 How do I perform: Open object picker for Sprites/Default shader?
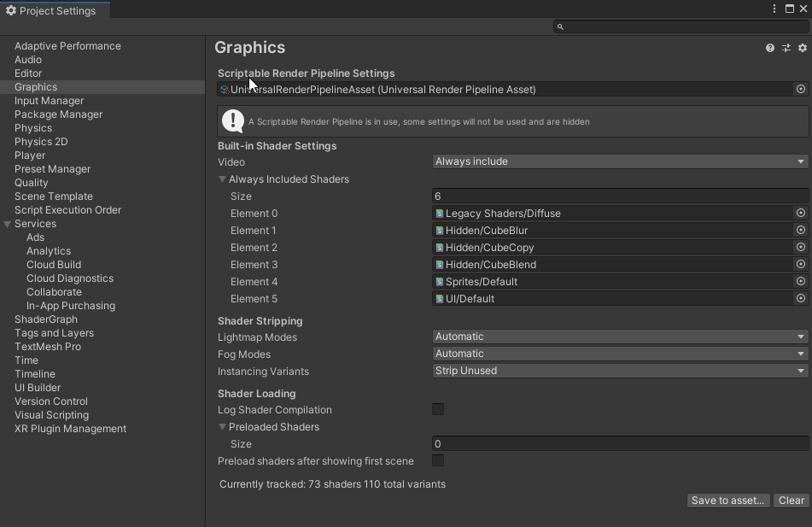point(800,281)
